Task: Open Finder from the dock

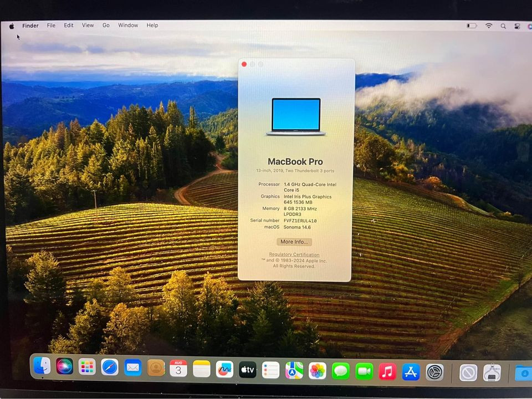Action: [43, 366]
